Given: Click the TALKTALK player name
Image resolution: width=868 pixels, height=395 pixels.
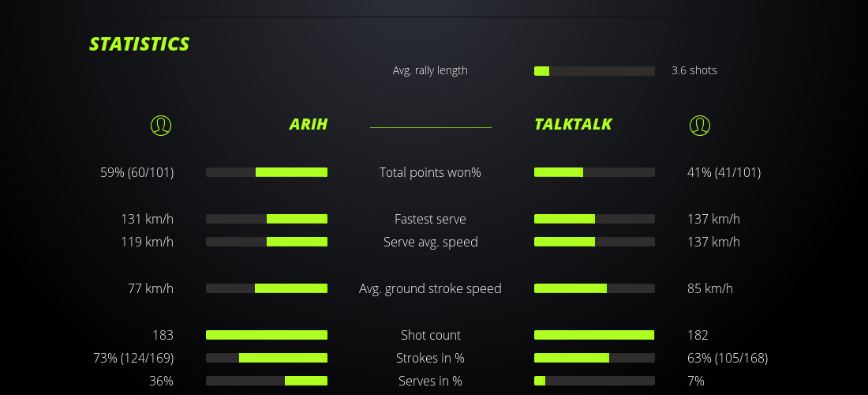Looking at the screenshot, I should pyautogui.click(x=573, y=124).
